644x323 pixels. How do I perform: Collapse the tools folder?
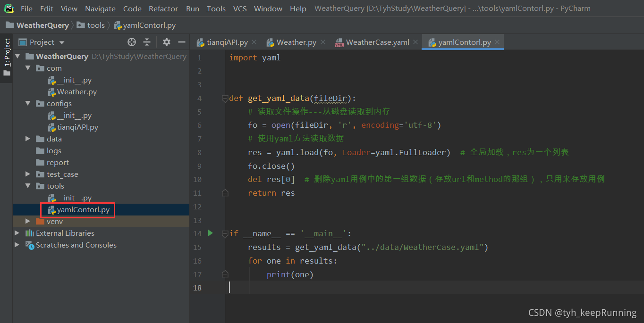tap(28, 186)
